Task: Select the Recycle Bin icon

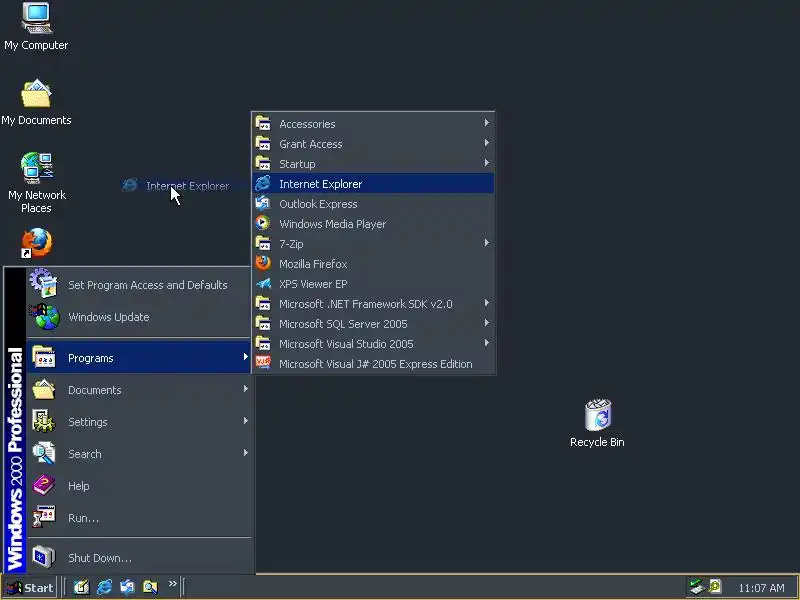Action: (597, 423)
